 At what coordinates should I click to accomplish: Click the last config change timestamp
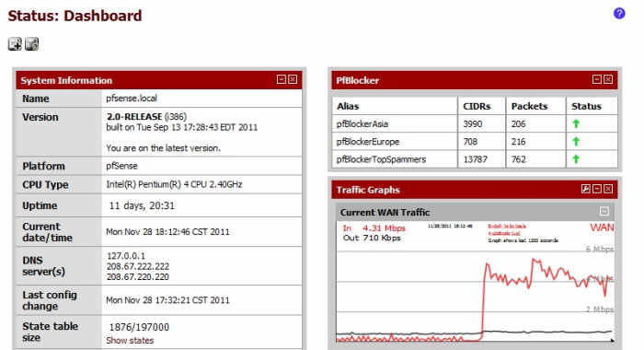167,300
